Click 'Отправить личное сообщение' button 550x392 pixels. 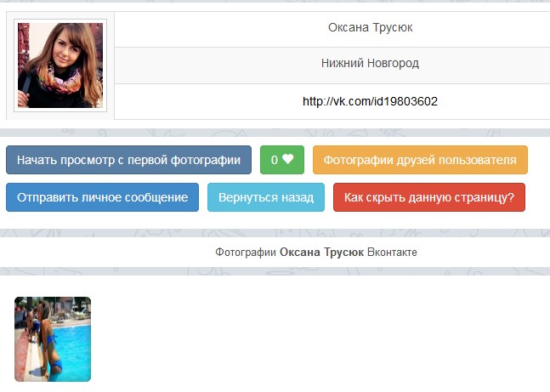click(102, 197)
